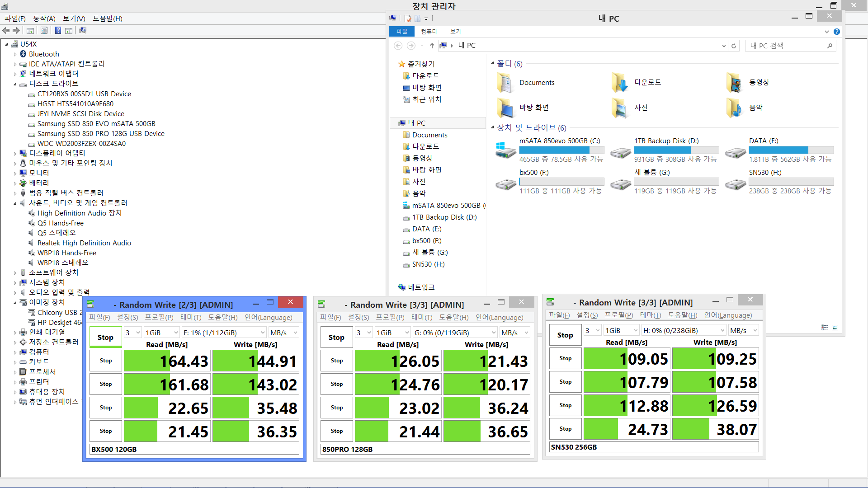
Task: Select 네트워크 in Explorer navigation pane
Action: click(421, 287)
